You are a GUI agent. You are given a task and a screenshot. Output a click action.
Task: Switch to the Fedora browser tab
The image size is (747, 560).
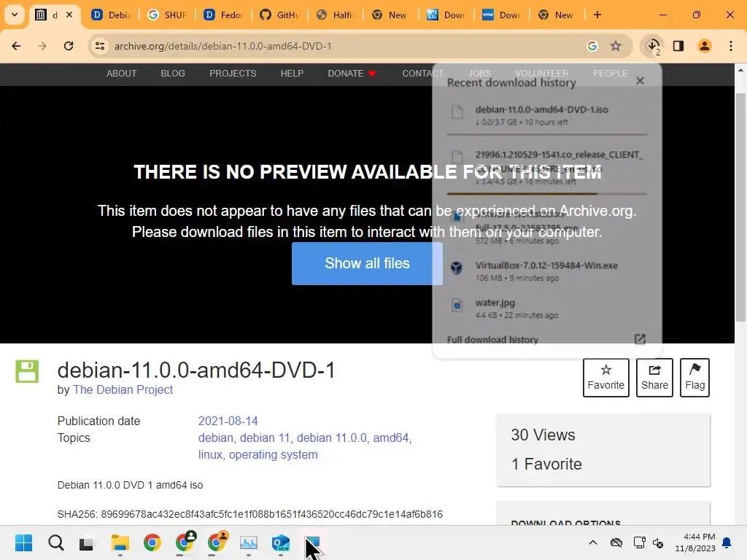pyautogui.click(x=224, y=15)
